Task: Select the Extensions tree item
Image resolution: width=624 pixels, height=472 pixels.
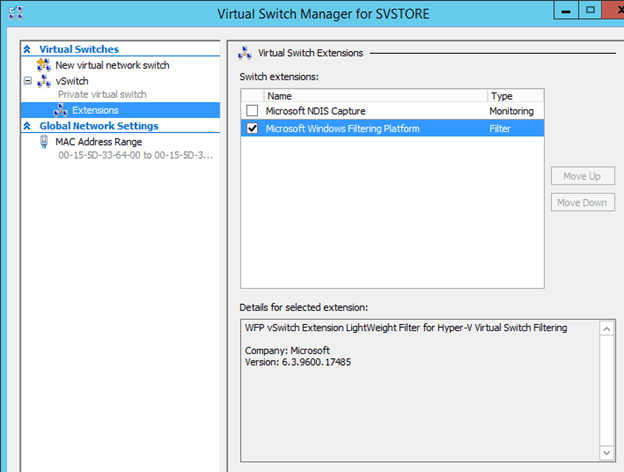Action: coord(95,110)
